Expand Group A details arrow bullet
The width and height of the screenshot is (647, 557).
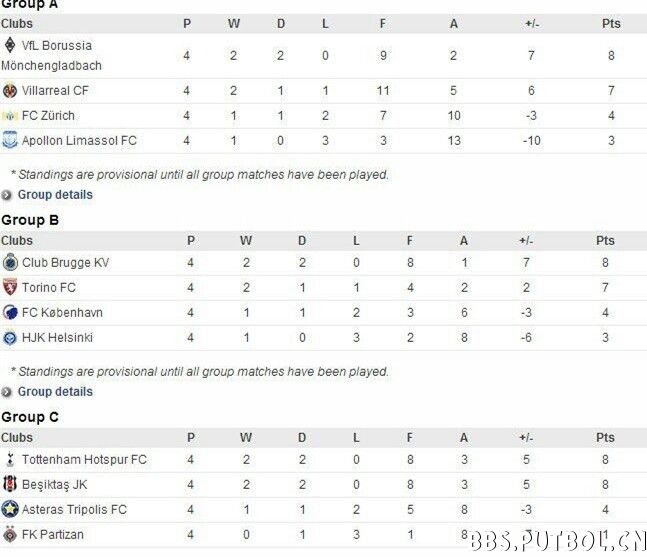6,195
